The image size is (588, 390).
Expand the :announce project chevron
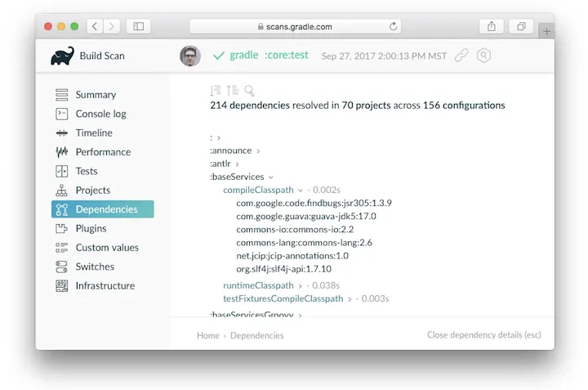[x=258, y=151]
